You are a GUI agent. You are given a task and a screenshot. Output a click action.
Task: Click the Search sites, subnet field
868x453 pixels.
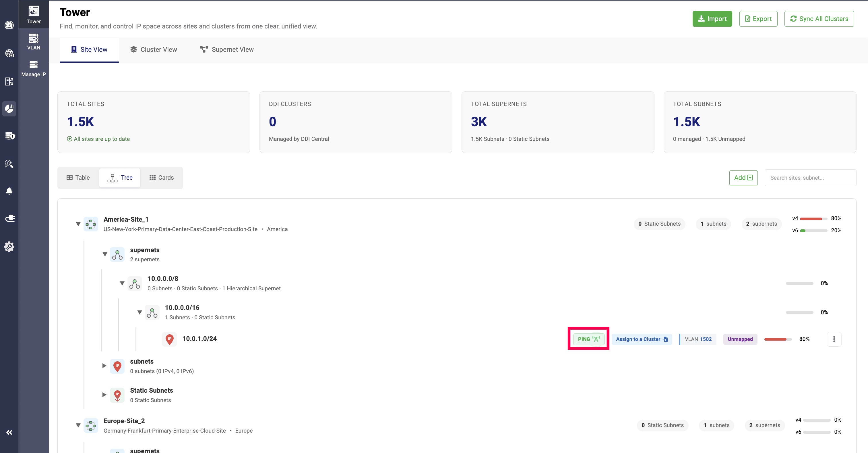tap(810, 177)
